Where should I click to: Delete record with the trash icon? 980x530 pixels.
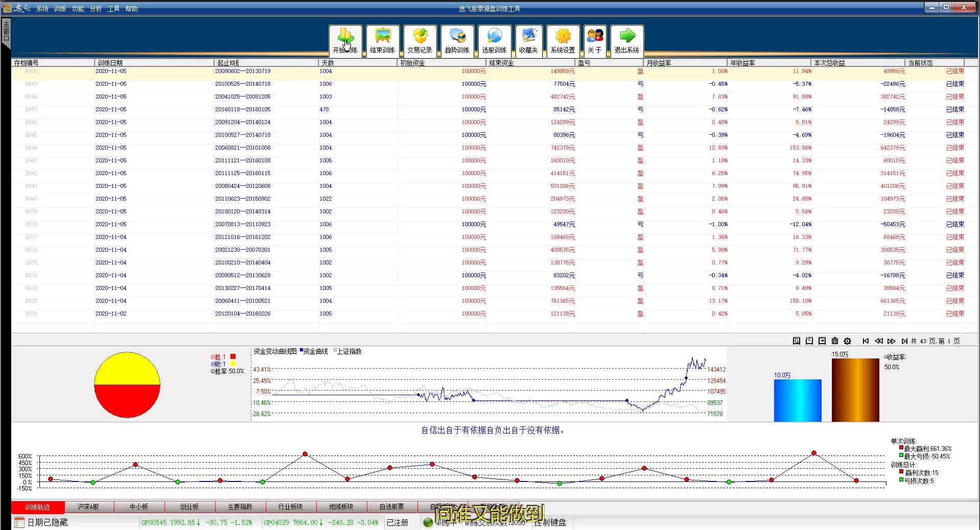click(x=834, y=341)
